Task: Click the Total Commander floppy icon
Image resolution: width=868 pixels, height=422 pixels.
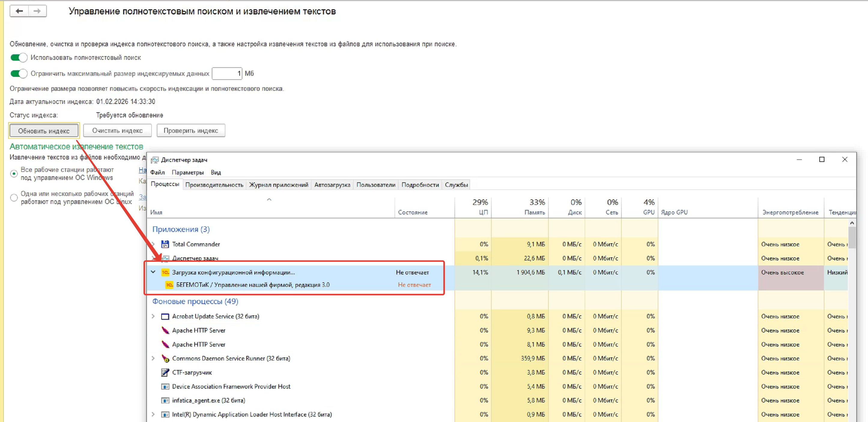Action: [165, 244]
